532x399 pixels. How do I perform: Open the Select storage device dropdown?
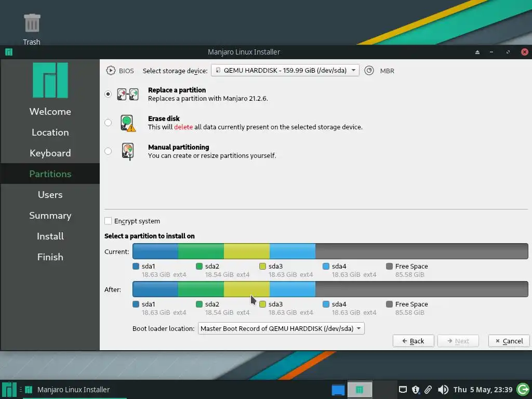click(x=285, y=70)
